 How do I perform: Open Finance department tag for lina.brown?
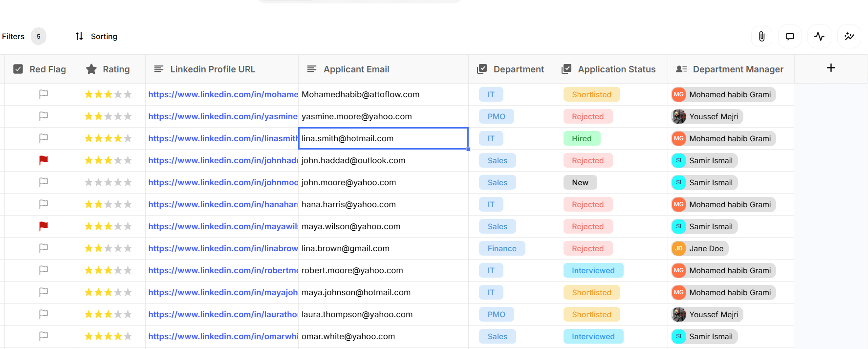click(502, 248)
